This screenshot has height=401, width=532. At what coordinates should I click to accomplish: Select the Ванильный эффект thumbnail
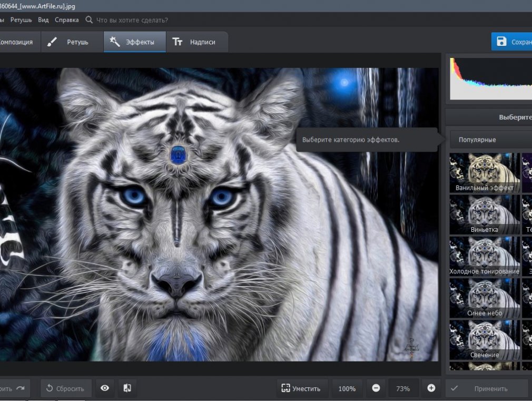(485, 173)
